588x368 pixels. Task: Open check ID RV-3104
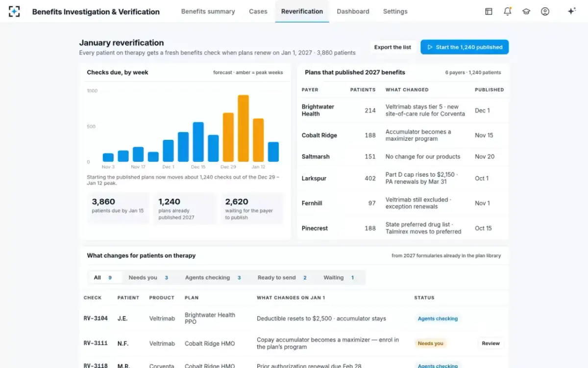pos(96,318)
